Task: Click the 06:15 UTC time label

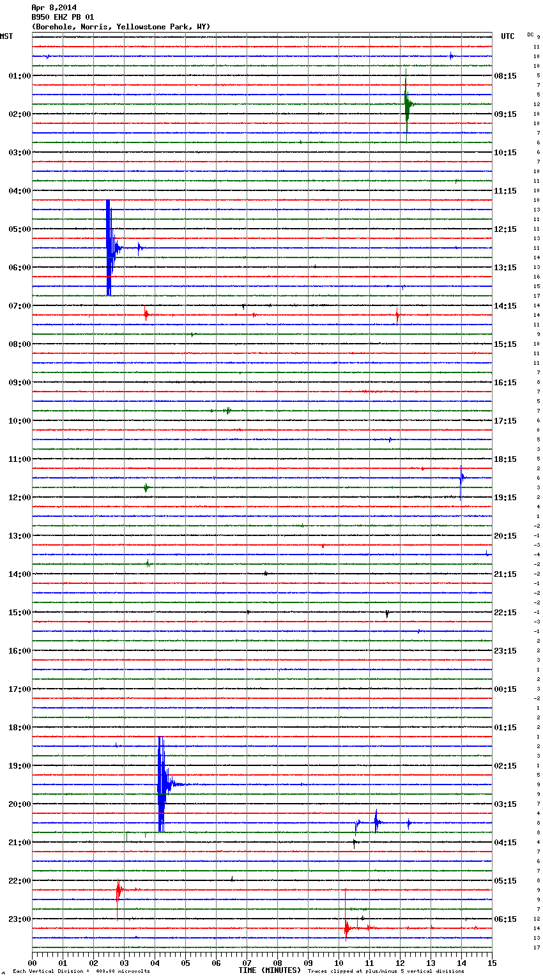Action: tap(505, 919)
